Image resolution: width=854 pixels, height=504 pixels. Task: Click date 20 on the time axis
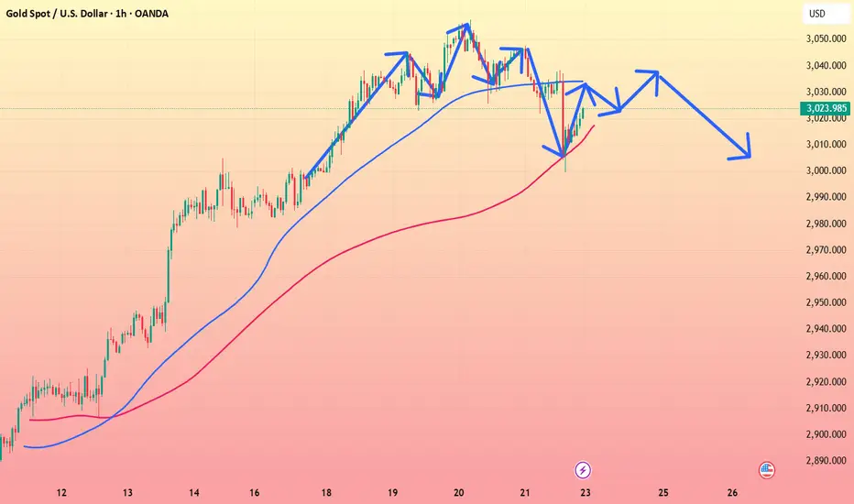coord(458,493)
